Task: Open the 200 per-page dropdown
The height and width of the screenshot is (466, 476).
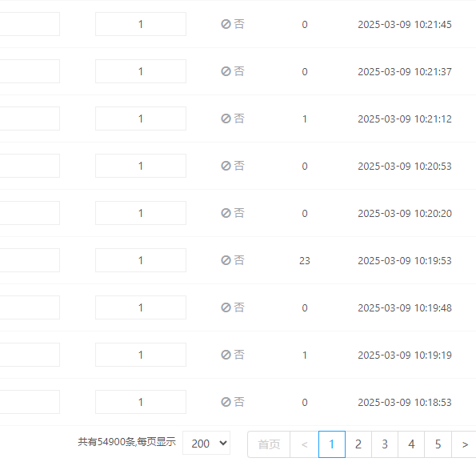Action: pyautogui.click(x=206, y=444)
